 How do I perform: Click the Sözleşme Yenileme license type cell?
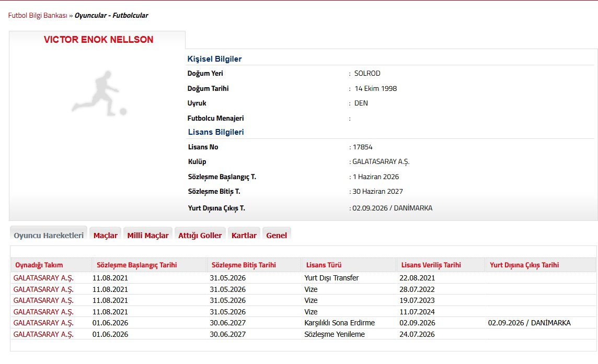pyautogui.click(x=335, y=334)
